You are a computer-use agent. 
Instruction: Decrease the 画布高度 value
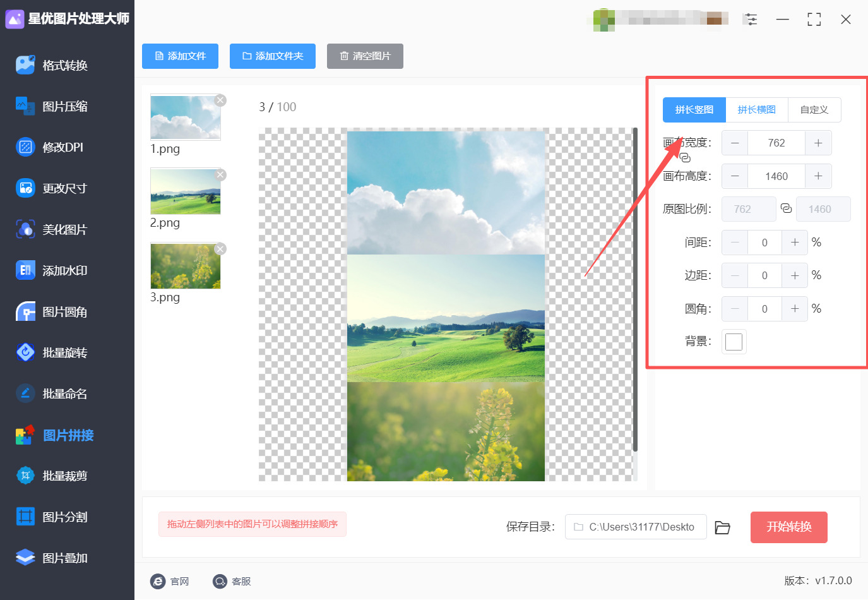coord(735,176)
